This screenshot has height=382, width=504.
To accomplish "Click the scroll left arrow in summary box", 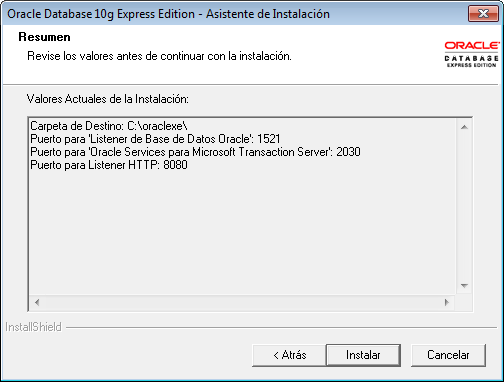I will pos(37,302).
